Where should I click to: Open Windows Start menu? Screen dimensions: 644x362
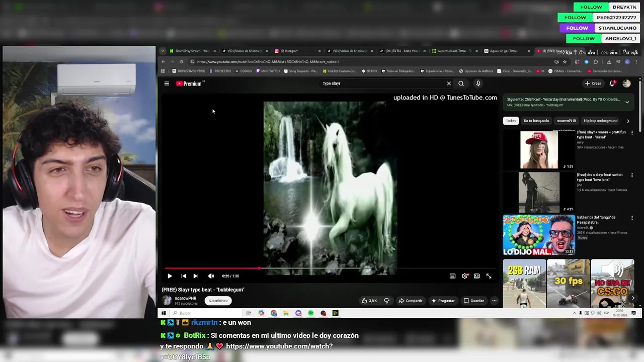click(x=163, y=313)
